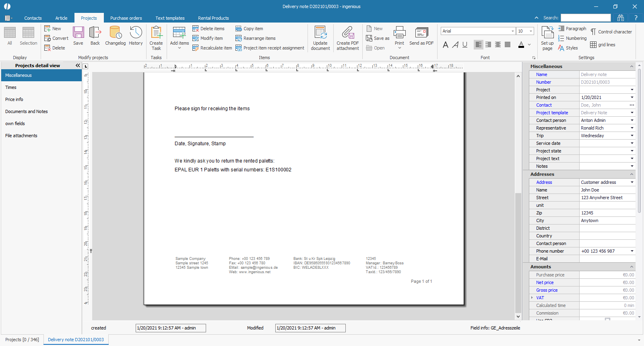Click the Create Task icon
Viewport: 644px width, 346px height.
coord(156,37)
